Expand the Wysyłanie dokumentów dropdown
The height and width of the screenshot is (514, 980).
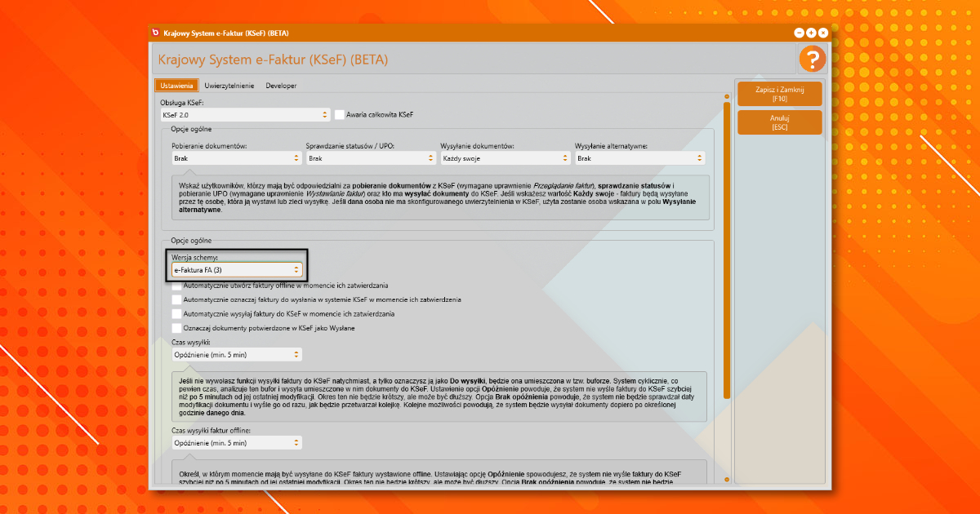tap(506, 158)
